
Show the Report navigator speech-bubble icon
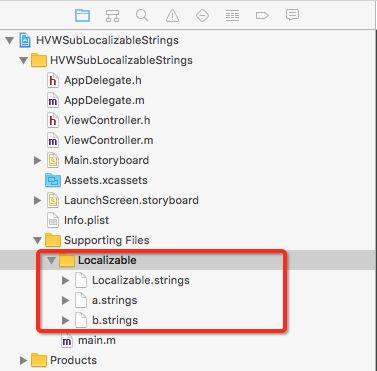tap(292, 15)
